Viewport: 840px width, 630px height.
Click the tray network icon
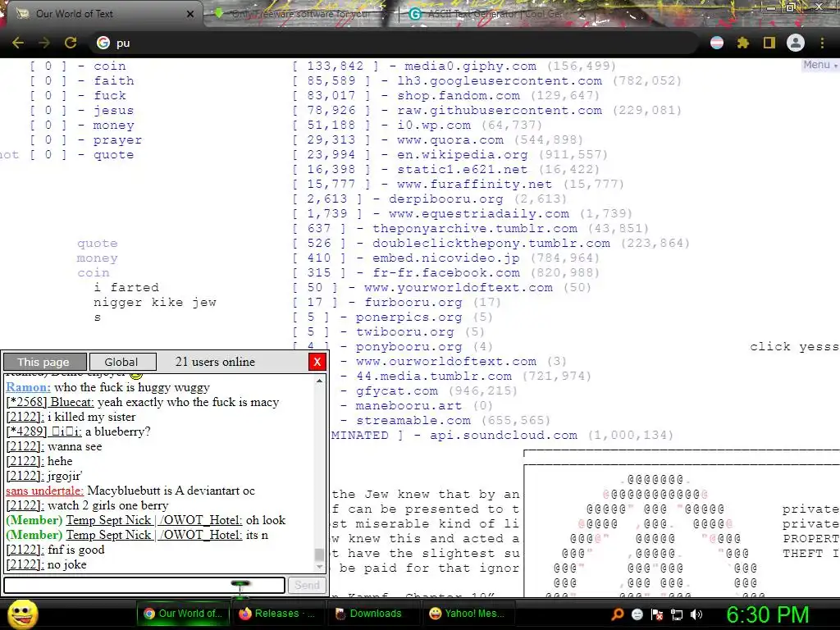[x=677, y=614]
